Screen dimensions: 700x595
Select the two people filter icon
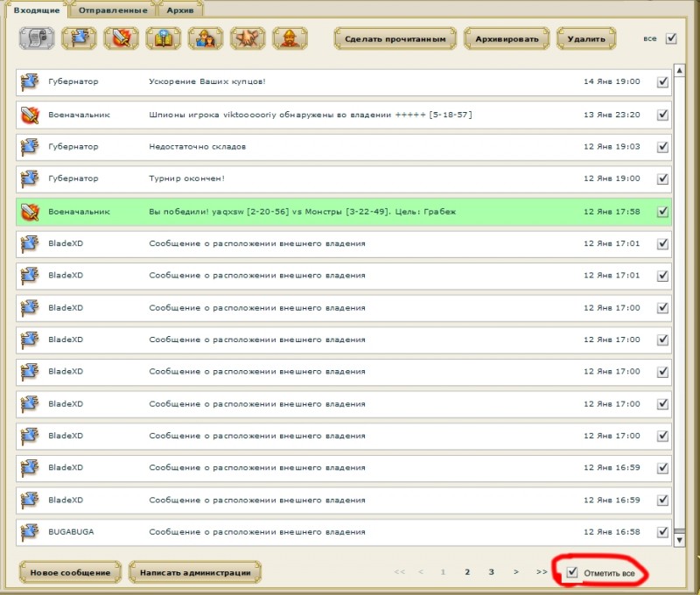[206, 38]
